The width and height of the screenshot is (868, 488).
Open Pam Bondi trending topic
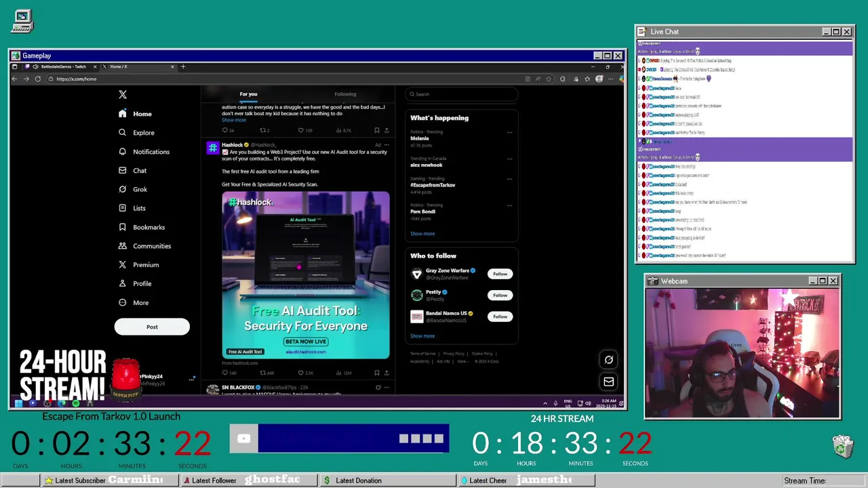click(422, 211)
